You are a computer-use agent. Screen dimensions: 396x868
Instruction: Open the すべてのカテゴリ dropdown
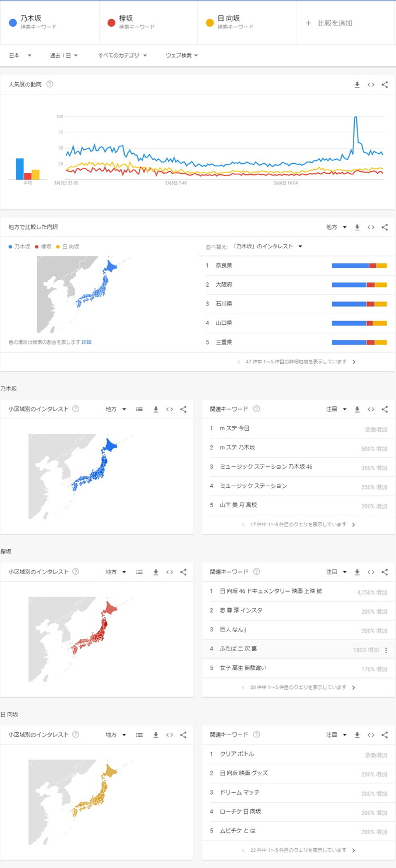pos(122,55)
